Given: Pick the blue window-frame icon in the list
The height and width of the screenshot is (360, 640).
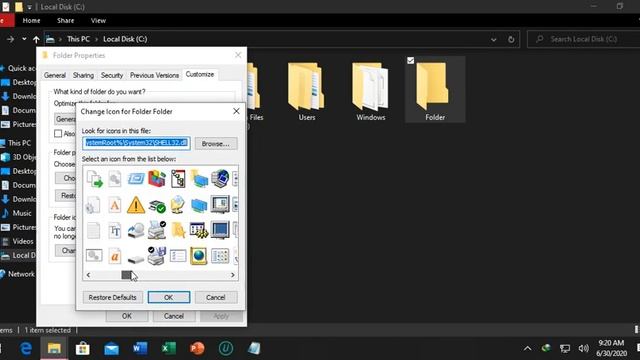Looking at the screenshot, I should pyautogui.click(x=136, y=179).
